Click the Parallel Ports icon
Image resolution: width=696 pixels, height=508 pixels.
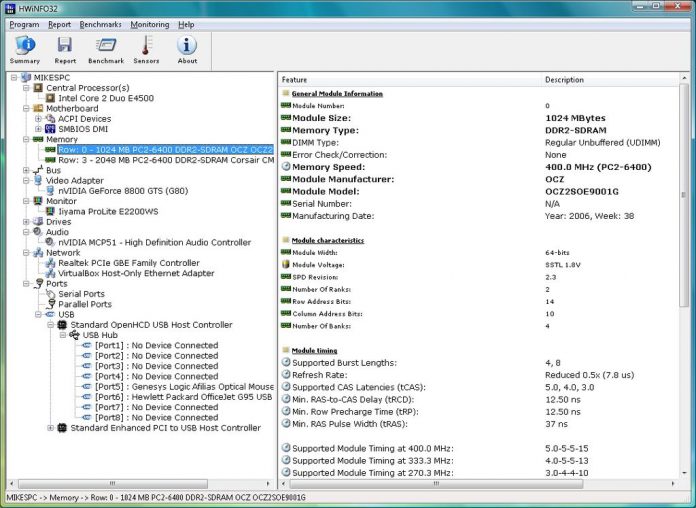(51, 304)
